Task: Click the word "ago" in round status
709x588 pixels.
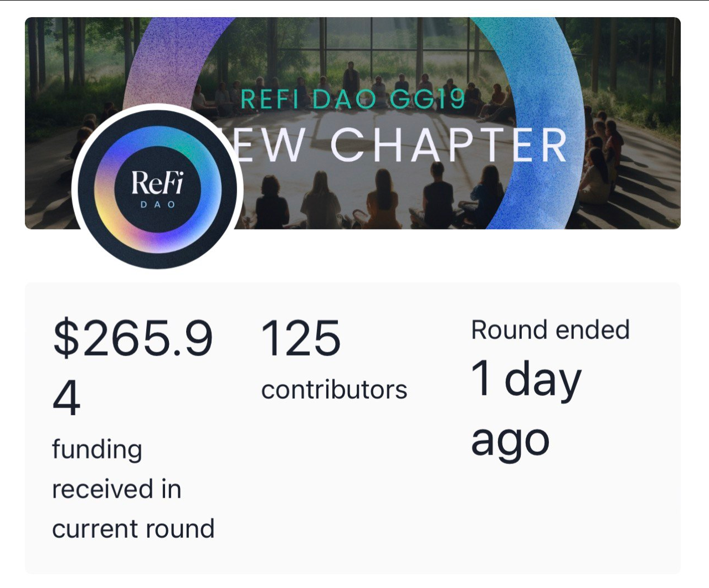Action: point(510,442)
